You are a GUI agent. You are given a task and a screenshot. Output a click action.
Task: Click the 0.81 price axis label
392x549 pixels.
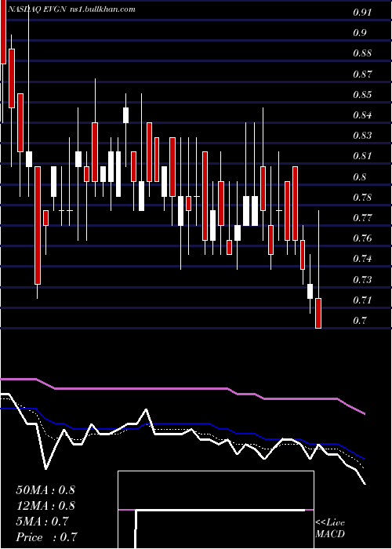362,156
